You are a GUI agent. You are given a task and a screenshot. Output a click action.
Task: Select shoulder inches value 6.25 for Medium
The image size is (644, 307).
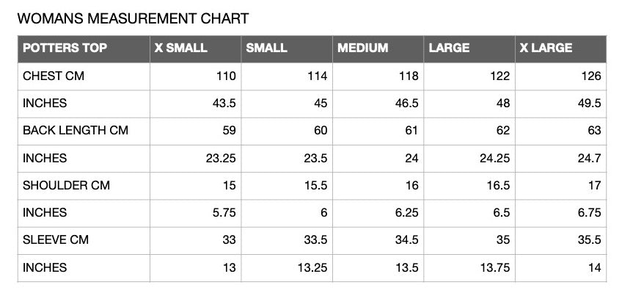[407, 213]
